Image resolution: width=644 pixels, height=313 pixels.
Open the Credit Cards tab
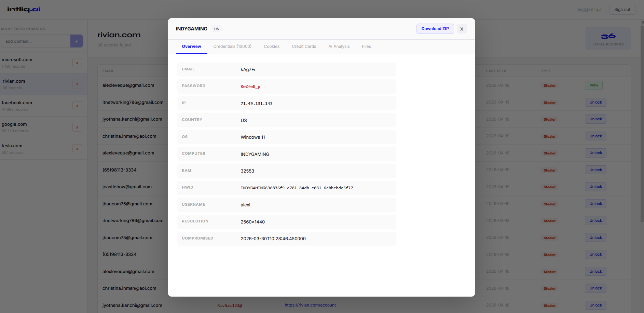[x=304, y=46]
